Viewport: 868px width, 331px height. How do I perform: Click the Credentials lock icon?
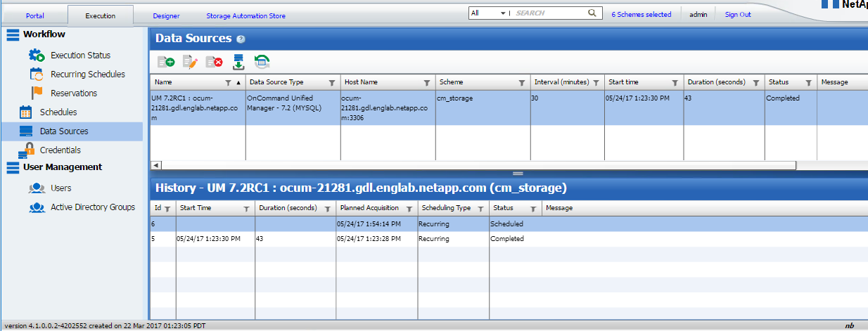pyautogui.click(x=27, y=149)
